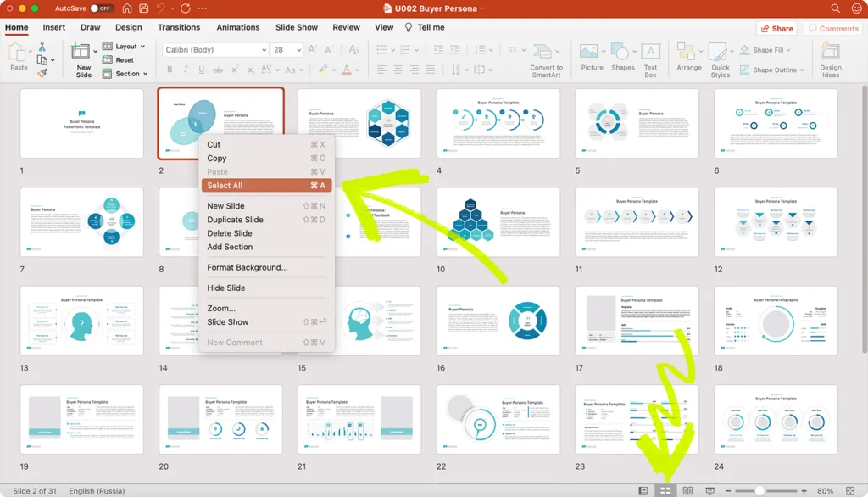Click the Paste clipboard icon
868x497 pixels.
coord(19,53)
